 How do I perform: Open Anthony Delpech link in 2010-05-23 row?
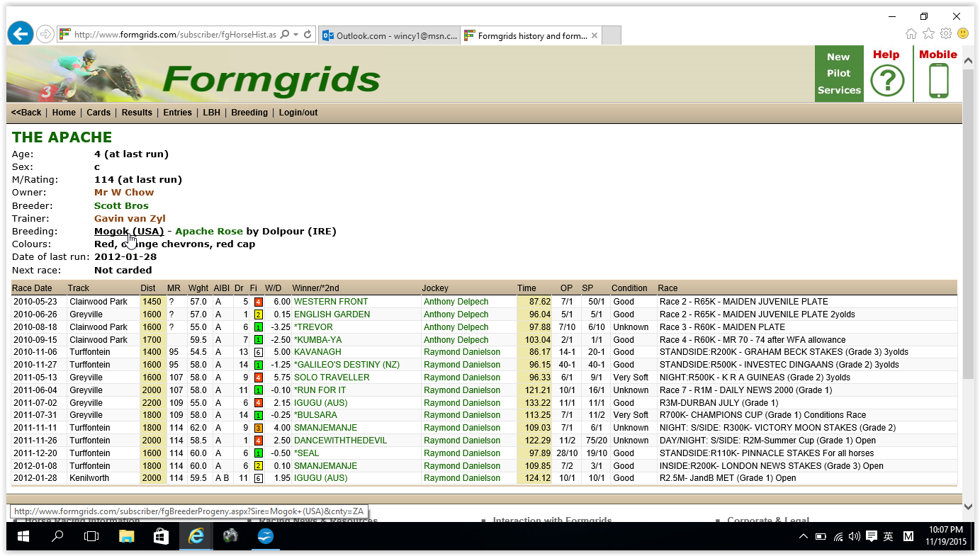[456, 302]
